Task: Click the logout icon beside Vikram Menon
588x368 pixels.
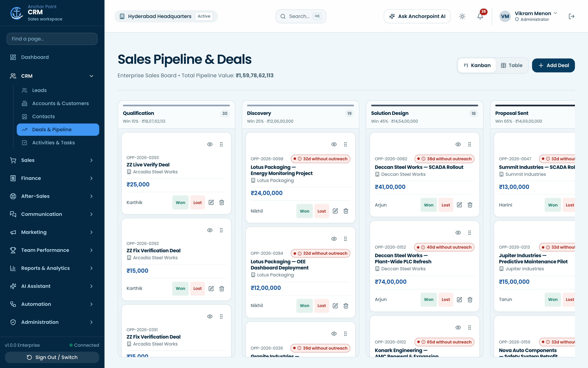Action: pyautogui.click(x=571, y=16)
